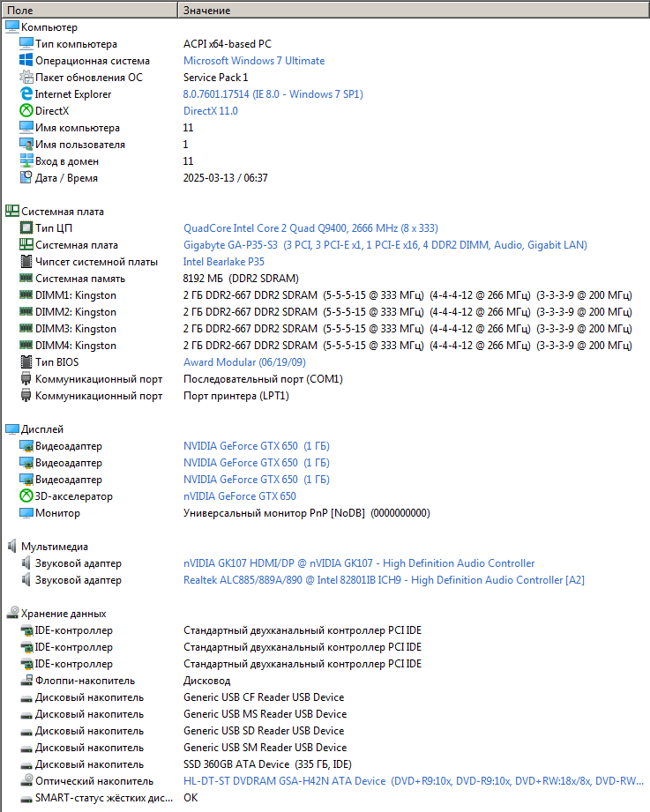Viewport: 650px width, 812px height.
Task: Click the DIMM1: Kingston memory icon
Action: pos(26,294)
